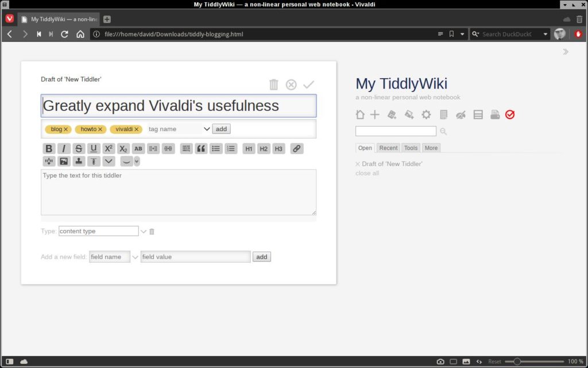The image size is (588, 368).
Task: Reload the page in Vivaldi
Action: pyautogui.click(x=64, y=34)
